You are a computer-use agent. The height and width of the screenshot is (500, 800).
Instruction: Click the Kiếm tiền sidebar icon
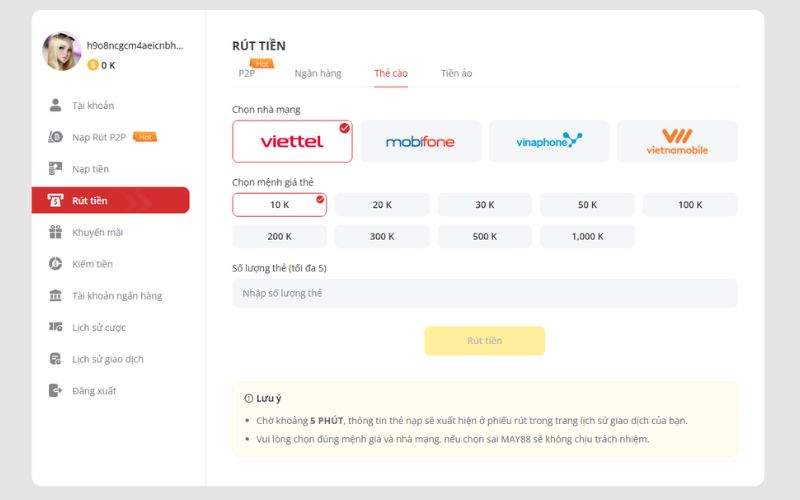pyautogui.click(x=55, y=264)
